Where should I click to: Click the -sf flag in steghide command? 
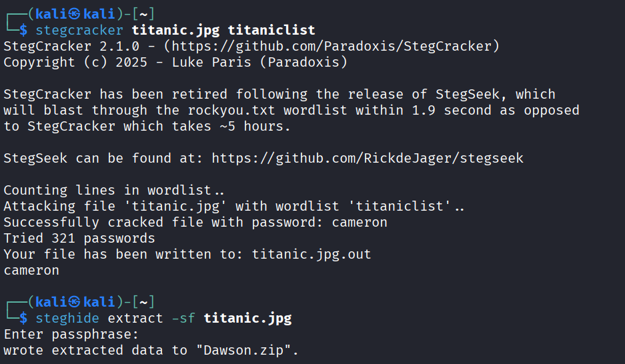183,318
